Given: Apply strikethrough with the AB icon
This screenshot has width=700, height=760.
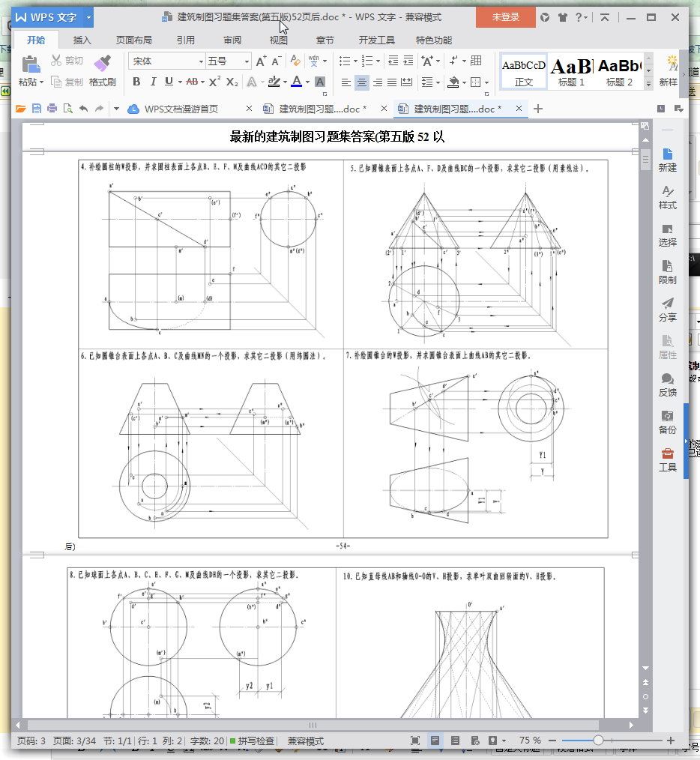Looking at the screenshot, I should coord(192,82).
